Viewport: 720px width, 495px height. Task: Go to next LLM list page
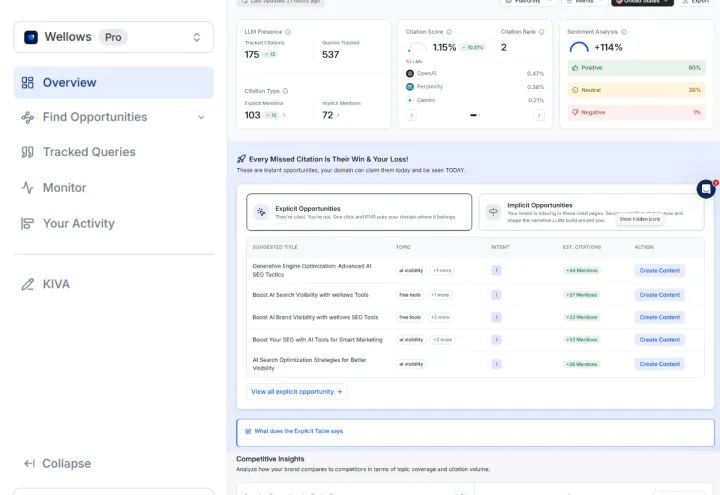coord(539,115)
